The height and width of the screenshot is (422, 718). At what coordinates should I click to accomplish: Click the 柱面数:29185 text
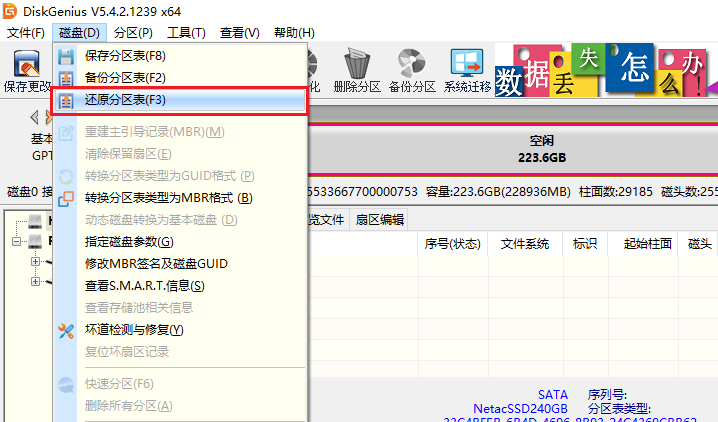(x=615, y=192)
